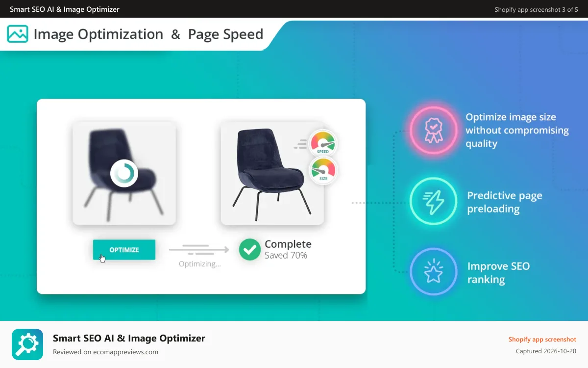Click the Smart SEO app logo icon
This screenshot has height=368, width=588.
[27, 344]
